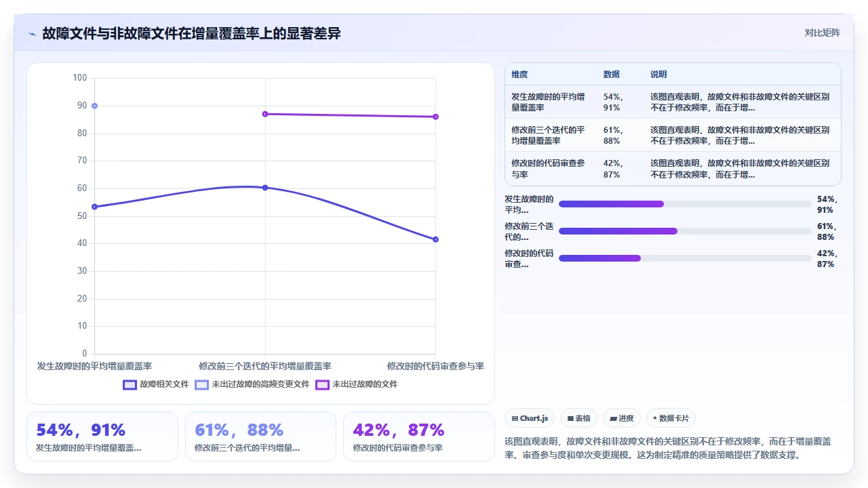Click x-axis label 修改时的代码审查参与率
Viewport: 868px width, 488px height.
click(x=435, y=366)
